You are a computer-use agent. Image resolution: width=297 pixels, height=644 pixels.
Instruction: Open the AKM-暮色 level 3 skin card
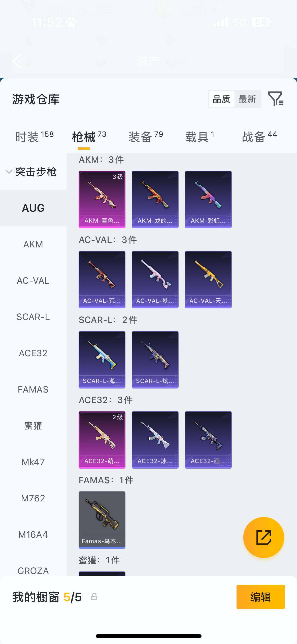click(102, 200)
